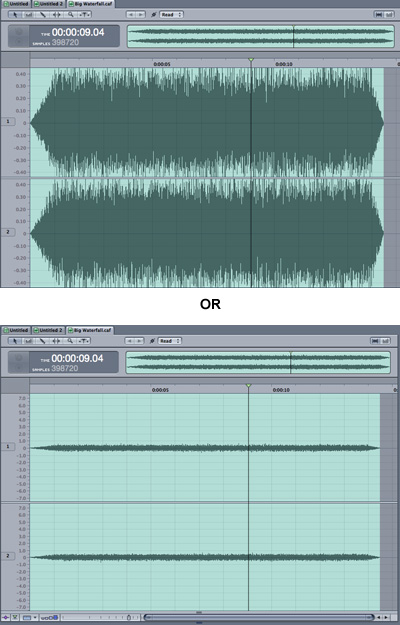Click the automation icon beside lower Read menu
The height and width of the screenshot is (625, 400).
pyautogui.click(x=152, y=341)
